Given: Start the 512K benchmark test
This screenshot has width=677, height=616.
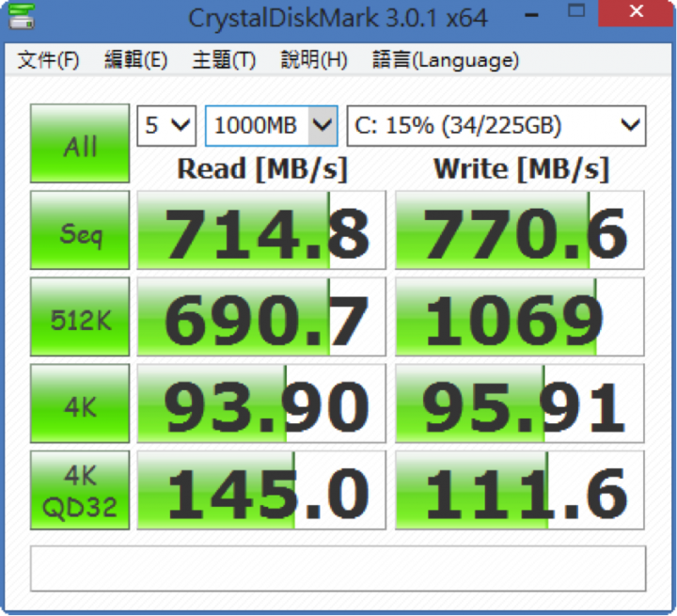Looking at the screenshot, I should pyautogui.click(x=80, y=317).
